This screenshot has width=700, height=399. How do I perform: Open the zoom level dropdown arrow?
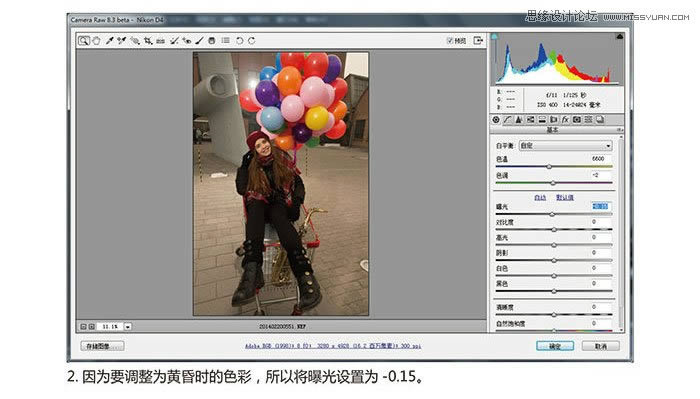coord(128,327)
